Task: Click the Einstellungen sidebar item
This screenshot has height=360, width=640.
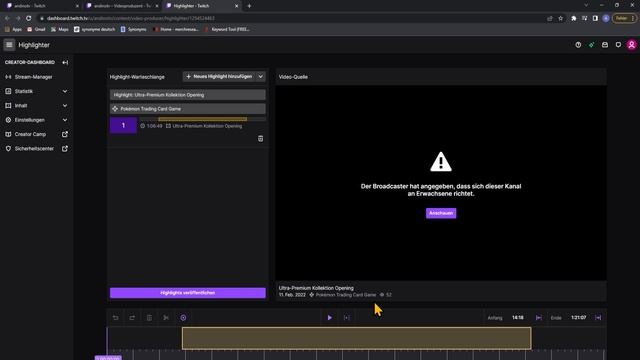Action: pyautogui.click(x=30, y=120)
